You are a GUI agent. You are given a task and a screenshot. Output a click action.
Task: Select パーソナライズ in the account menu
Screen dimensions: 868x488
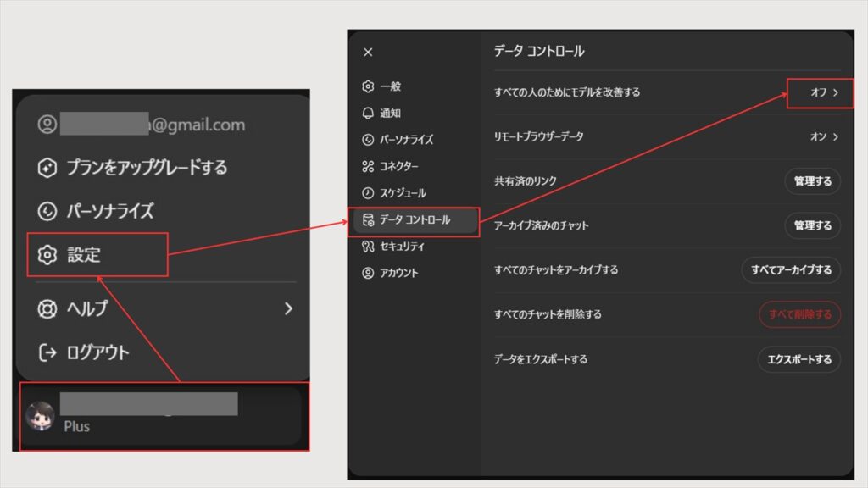(110, 210)
